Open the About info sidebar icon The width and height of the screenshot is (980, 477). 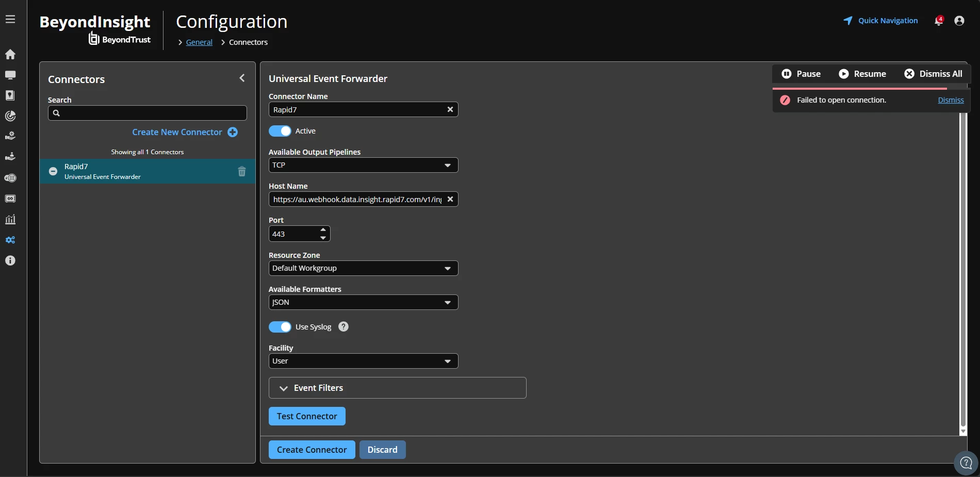10,260
